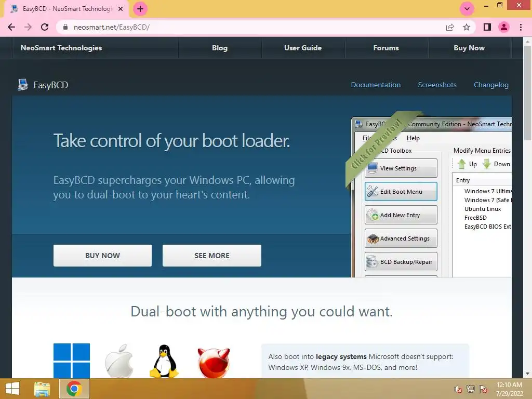Click the EasyBCD title text
532x399 pixels.
pos(51,85)
